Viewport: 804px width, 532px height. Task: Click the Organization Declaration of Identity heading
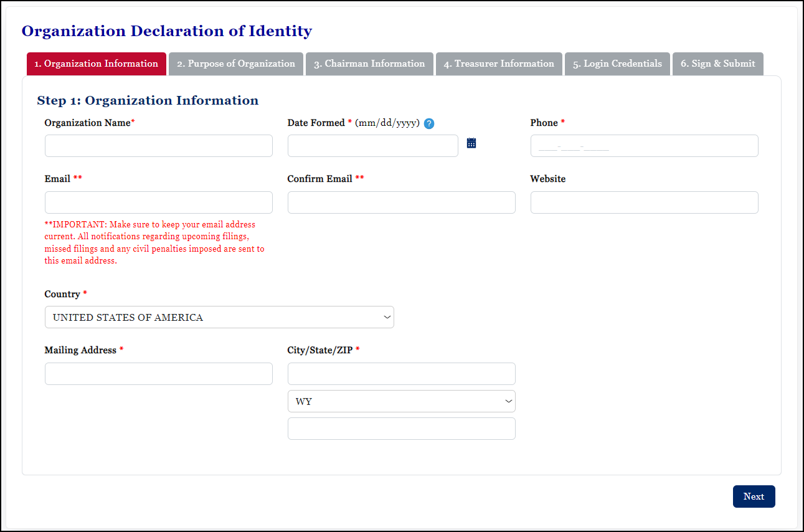[166, 31]
